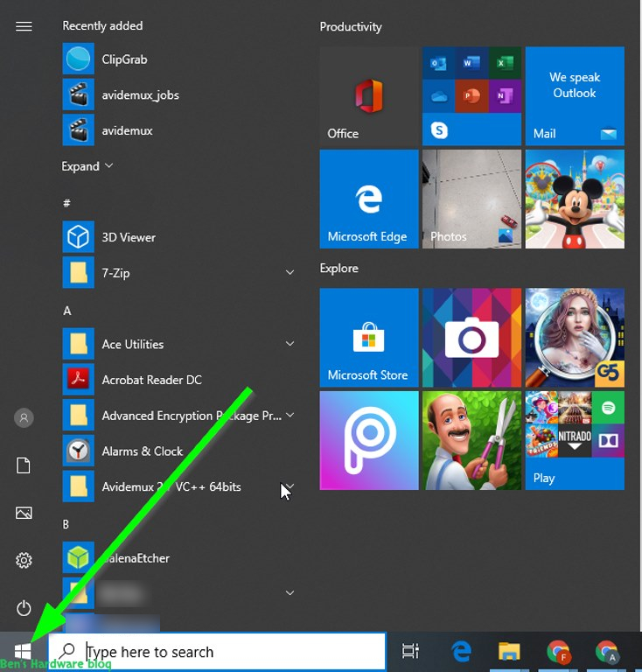Open avidemux clapperboard icon

point(78,129)
